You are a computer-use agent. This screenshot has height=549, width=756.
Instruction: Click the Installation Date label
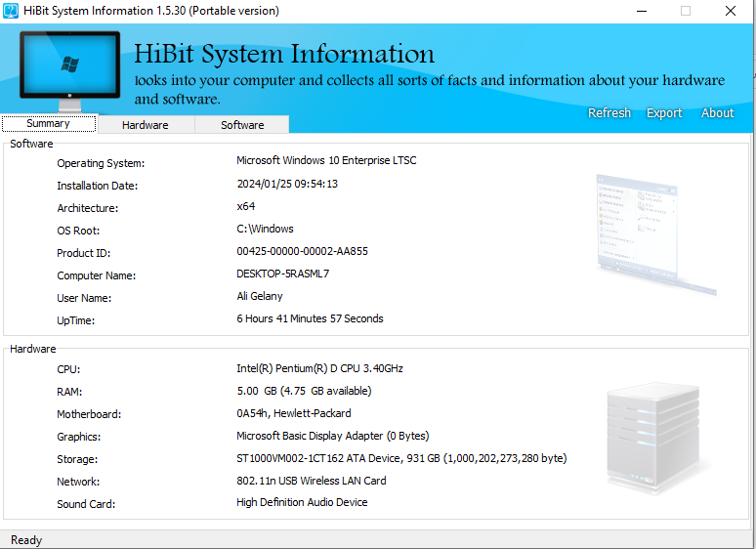[98, 186]
